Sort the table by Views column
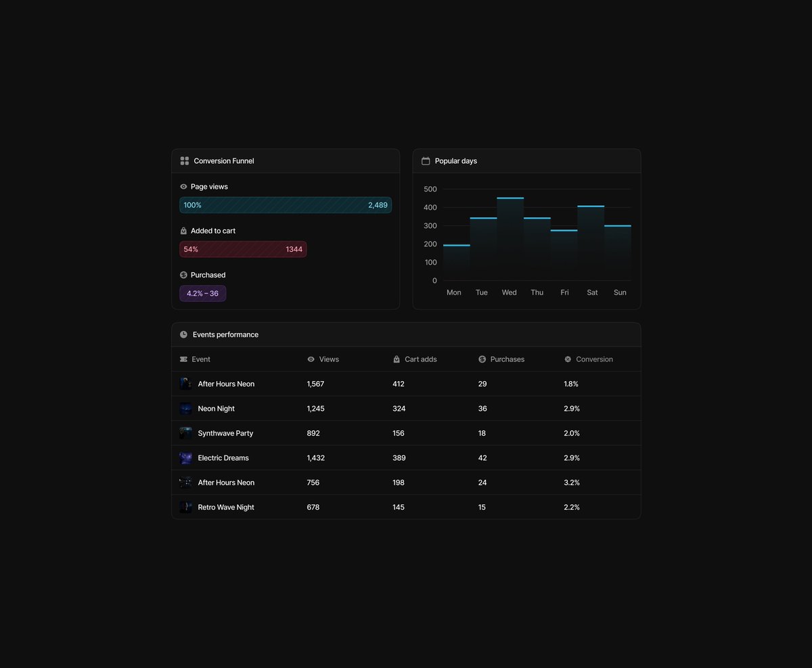 [329, 359]
